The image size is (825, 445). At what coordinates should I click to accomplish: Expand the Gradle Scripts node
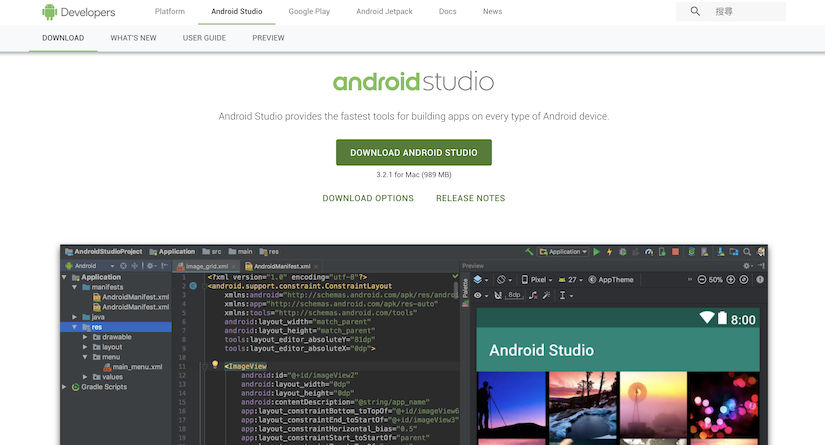pos(64,387)
